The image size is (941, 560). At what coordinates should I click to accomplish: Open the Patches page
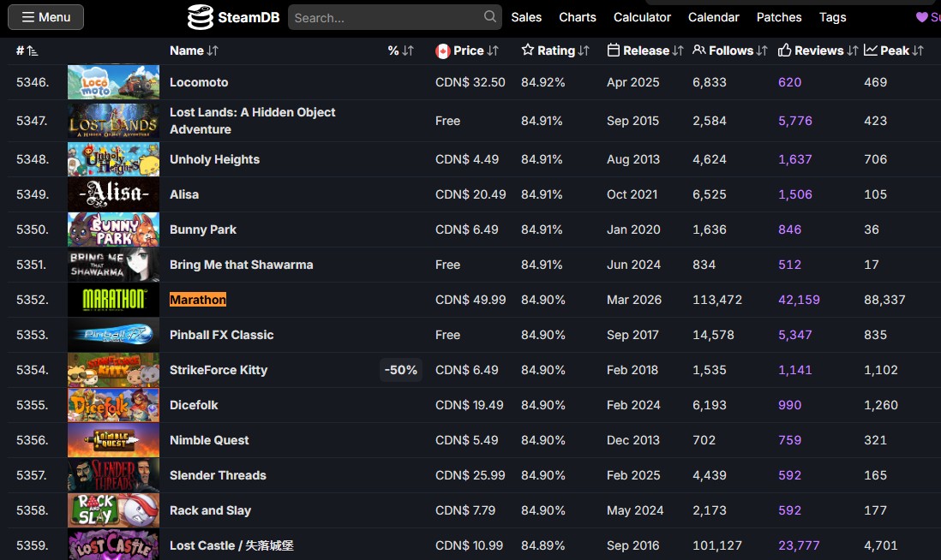779,17
